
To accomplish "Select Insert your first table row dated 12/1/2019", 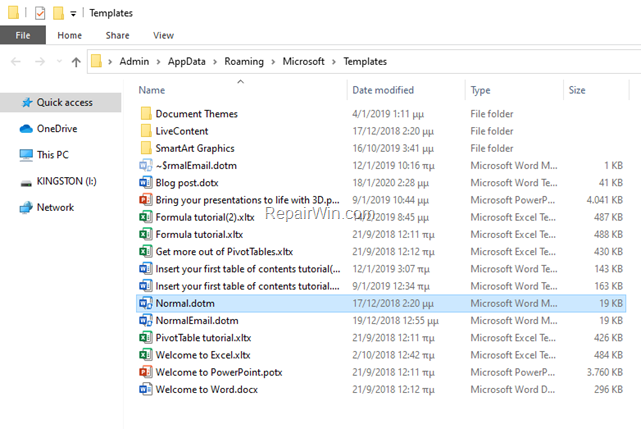I will click(381, 269).
